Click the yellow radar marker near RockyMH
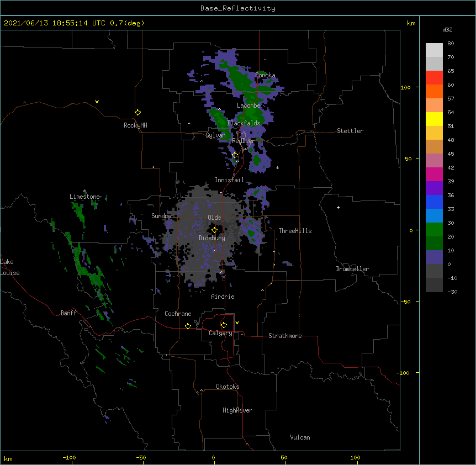The width and height of the screenshot is (476, 465). pyautogui.click(x=137, y=113)
